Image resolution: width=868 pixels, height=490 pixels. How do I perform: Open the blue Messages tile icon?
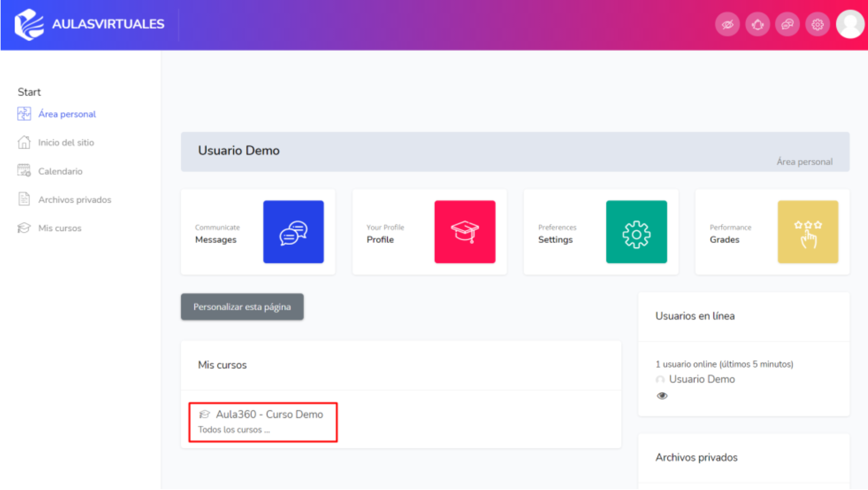(x=293, y=232)
